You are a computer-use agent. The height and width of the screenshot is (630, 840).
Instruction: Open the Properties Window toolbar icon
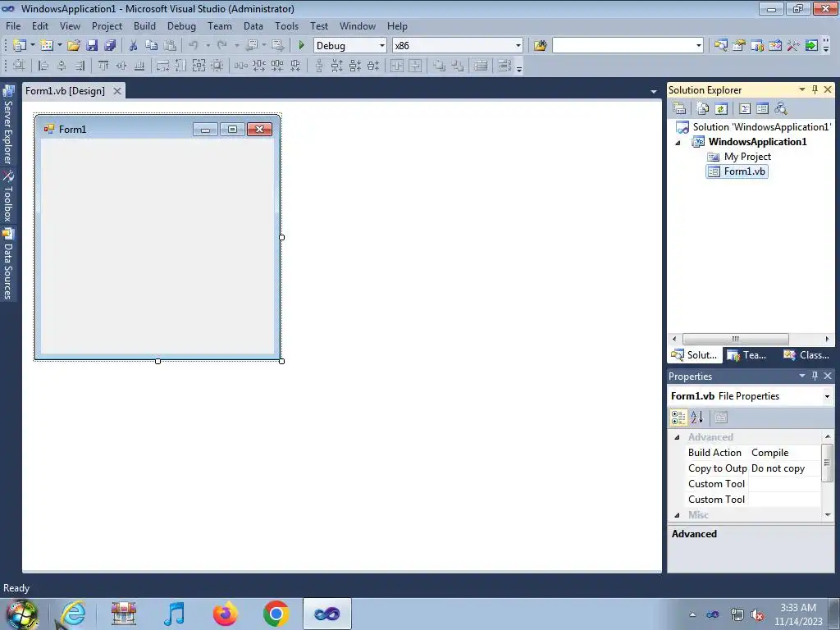tap(739, 46)
